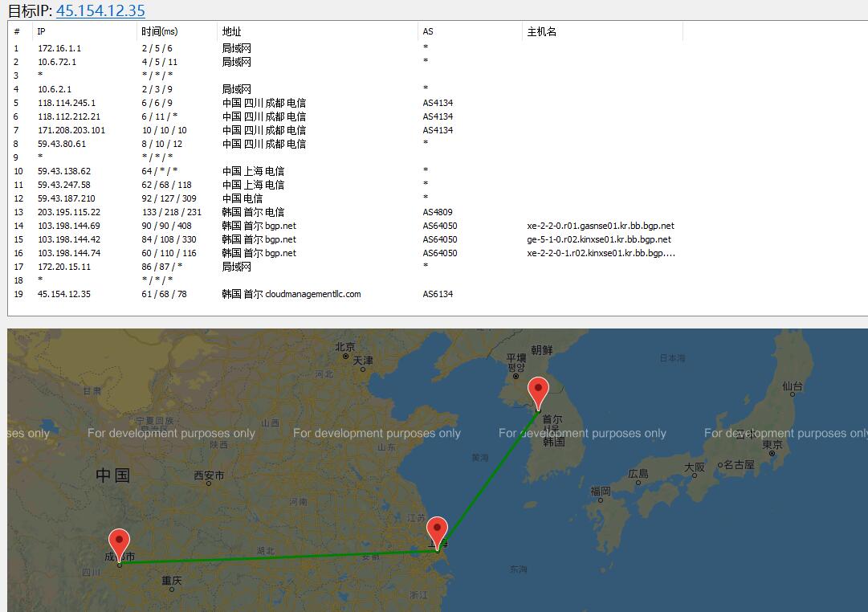This screenshot has height=612, width=868.
Task: Click hostname ge-5-1-0.r02.kinxse01.kr.bb.bgp.net
Action: click(599, 239)
